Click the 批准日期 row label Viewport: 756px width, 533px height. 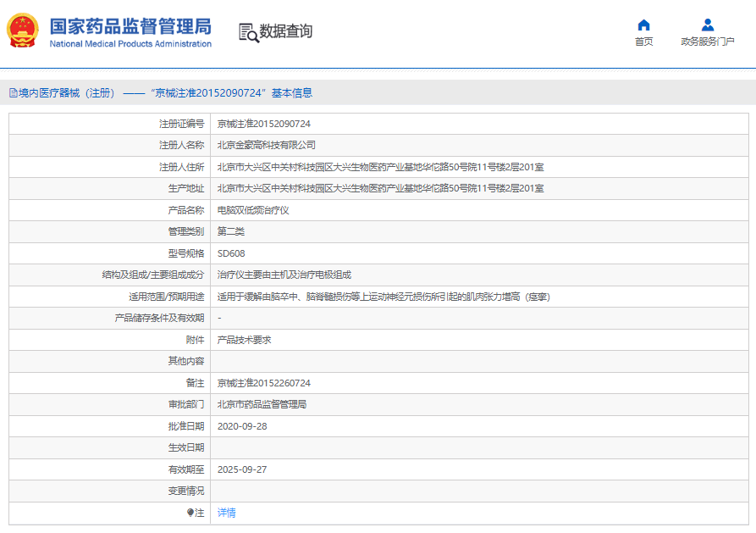[x=186, y=426]
